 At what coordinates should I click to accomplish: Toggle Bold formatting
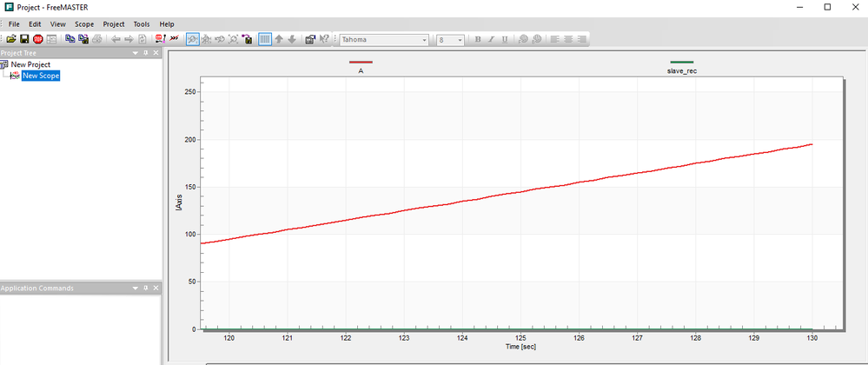pos(478,39)
